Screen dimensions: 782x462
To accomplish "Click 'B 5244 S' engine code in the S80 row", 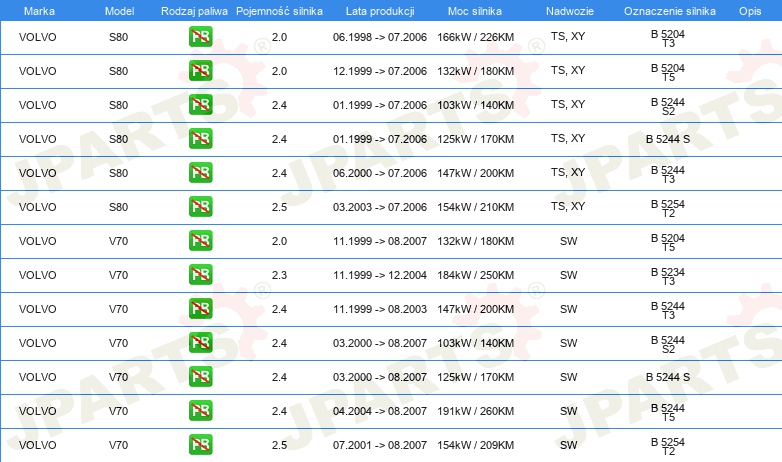I will [x=668, y=139].
